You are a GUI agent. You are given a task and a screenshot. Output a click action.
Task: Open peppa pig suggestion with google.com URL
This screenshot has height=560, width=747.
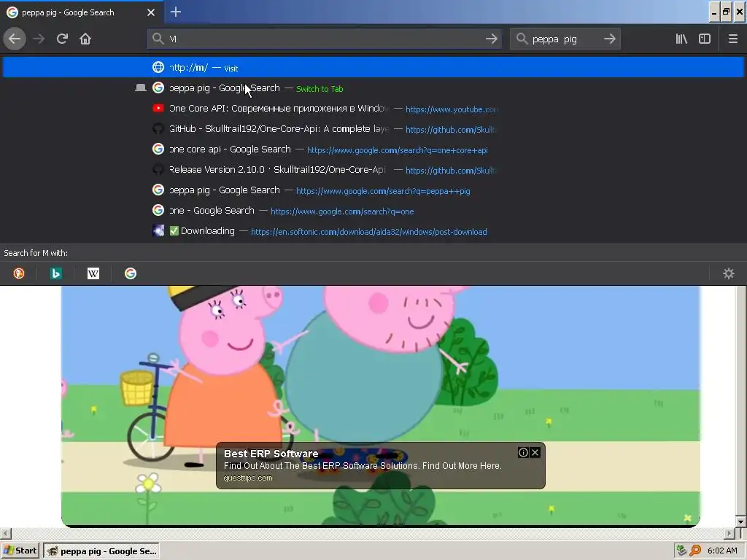click(373, 190)
